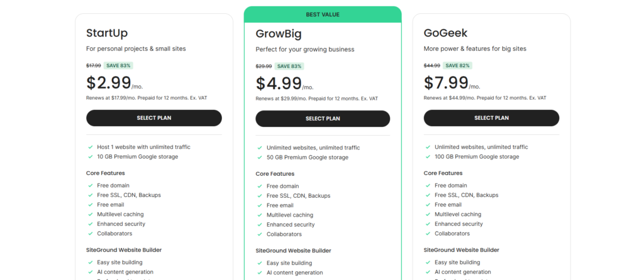Screen dimensions: 644x280
Task: Click GrowBig Free email checkmark icon
Action: 260,205
